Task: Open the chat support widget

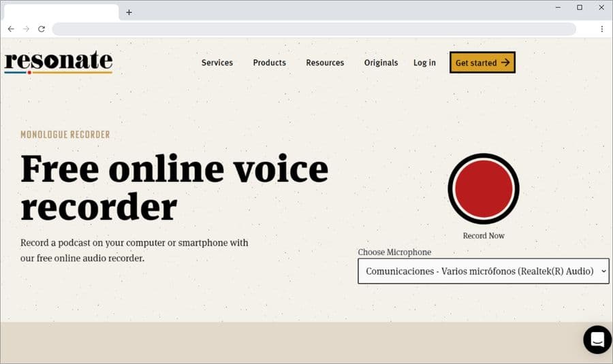Action: click(x=597, y=340)
